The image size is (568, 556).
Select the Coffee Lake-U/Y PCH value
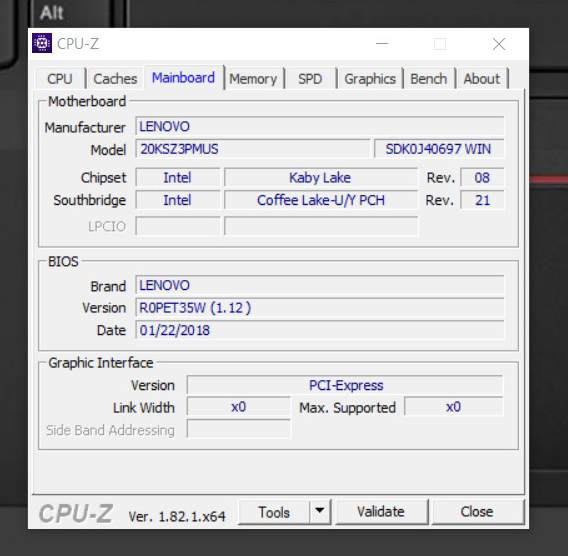[x=321, y=200]
